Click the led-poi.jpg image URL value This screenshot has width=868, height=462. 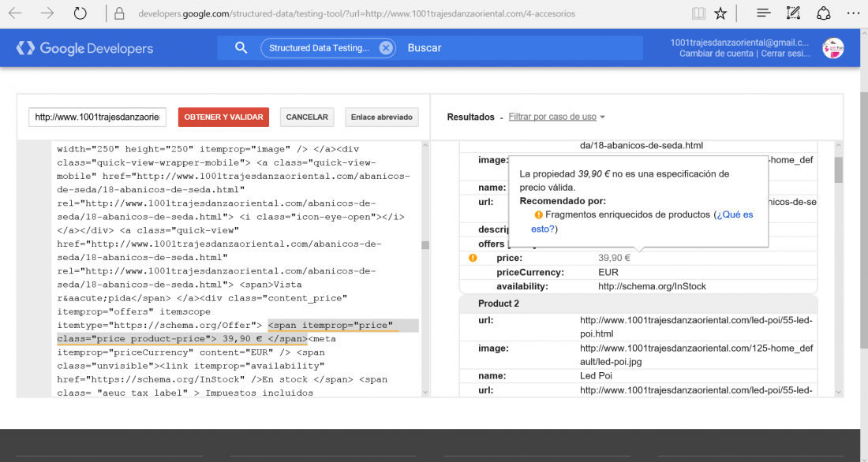(697, 356)
